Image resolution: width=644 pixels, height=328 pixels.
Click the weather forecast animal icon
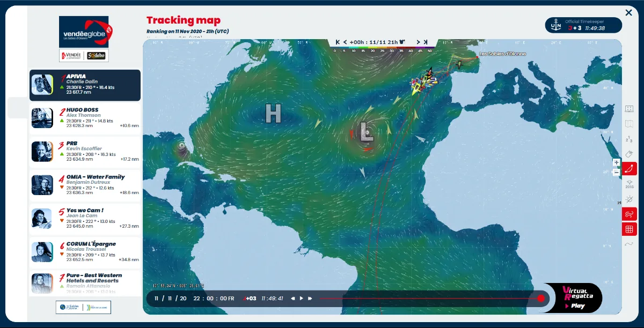402,42
